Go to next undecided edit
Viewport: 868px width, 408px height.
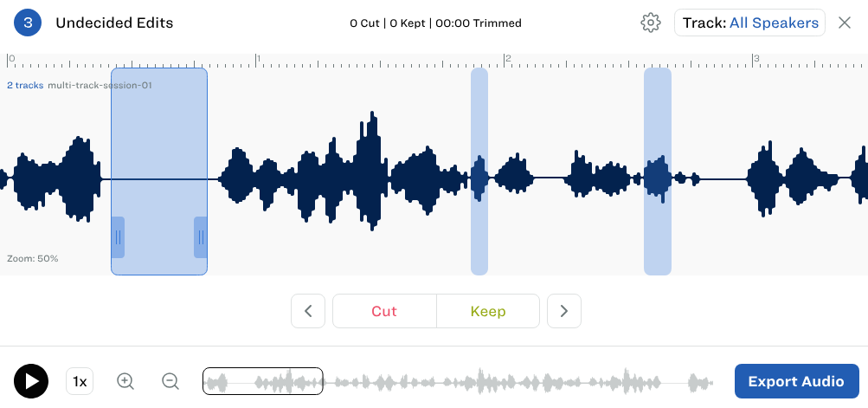click(x=564, y=311)
